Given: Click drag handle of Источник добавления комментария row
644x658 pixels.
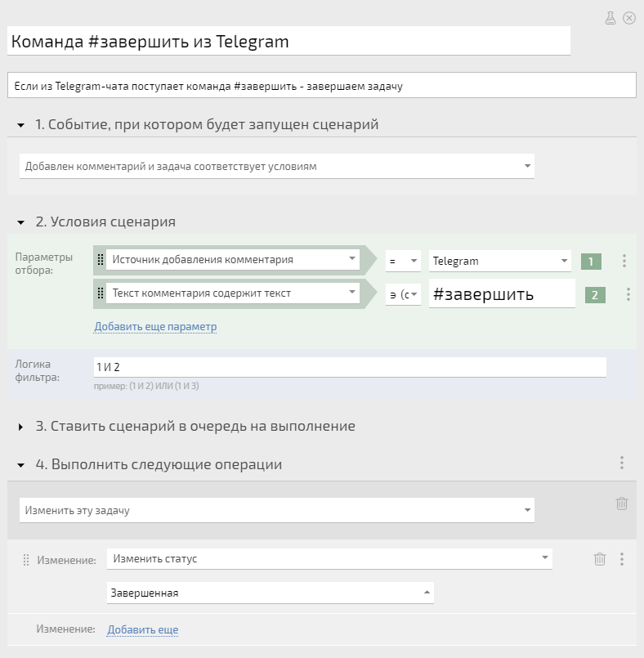Looking at the screenshot, I should pyautogui.click(x=101, y=260).
